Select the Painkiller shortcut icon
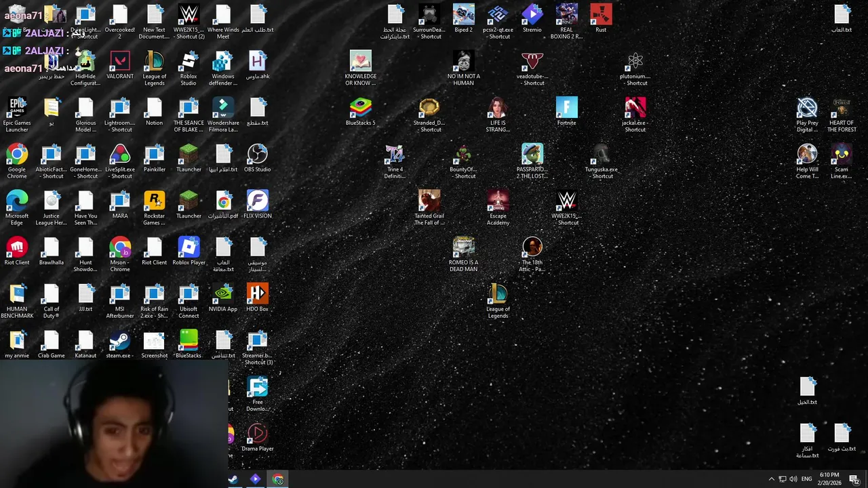Viewport: 868px width, 488px height. pyautogui.click(x=154, y=157)
